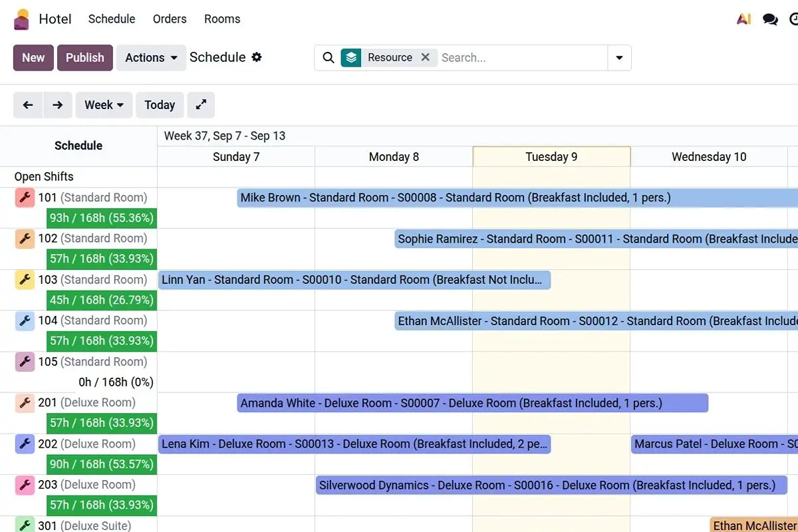Open the Week view selector dropdown
The image size is (798, 532).
pyautogui.click(x=104, y=105)
